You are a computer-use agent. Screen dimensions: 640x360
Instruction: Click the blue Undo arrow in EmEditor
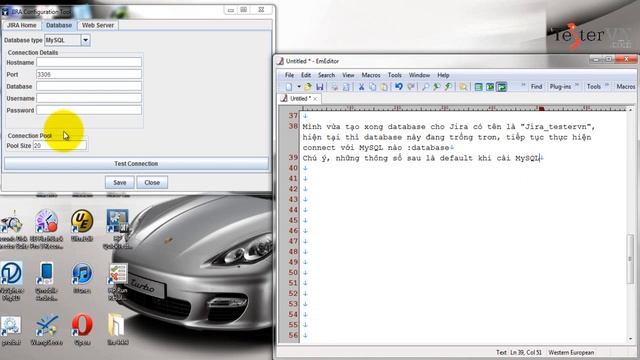pos(399,87)
